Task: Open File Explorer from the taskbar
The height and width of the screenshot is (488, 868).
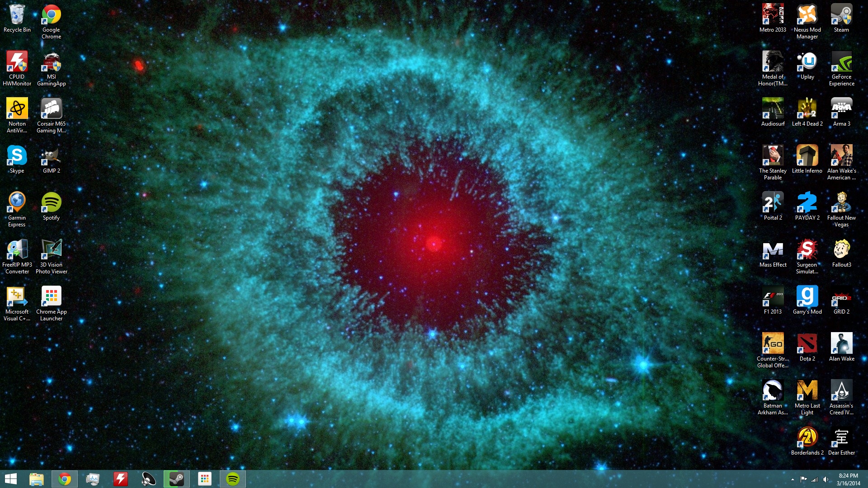Action: pyautogui.click(x=37, y=479)
